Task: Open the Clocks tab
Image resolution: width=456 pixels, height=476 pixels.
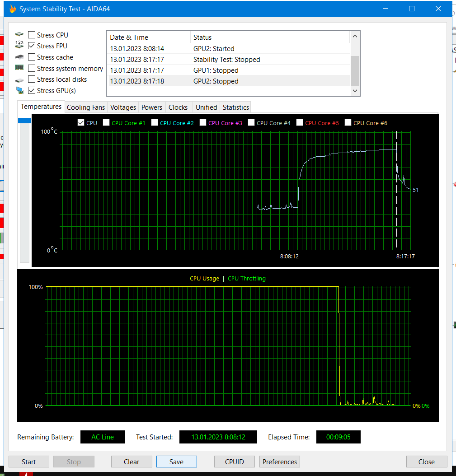Action: 178,107
